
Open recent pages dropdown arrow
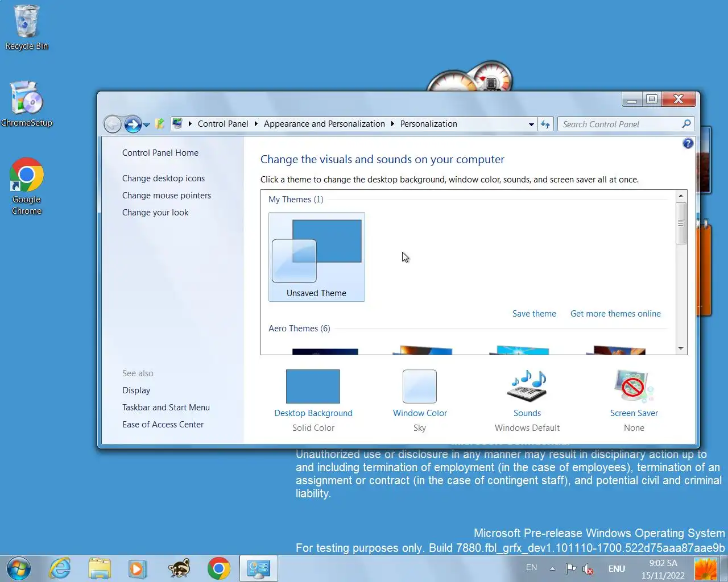[146, 124]
